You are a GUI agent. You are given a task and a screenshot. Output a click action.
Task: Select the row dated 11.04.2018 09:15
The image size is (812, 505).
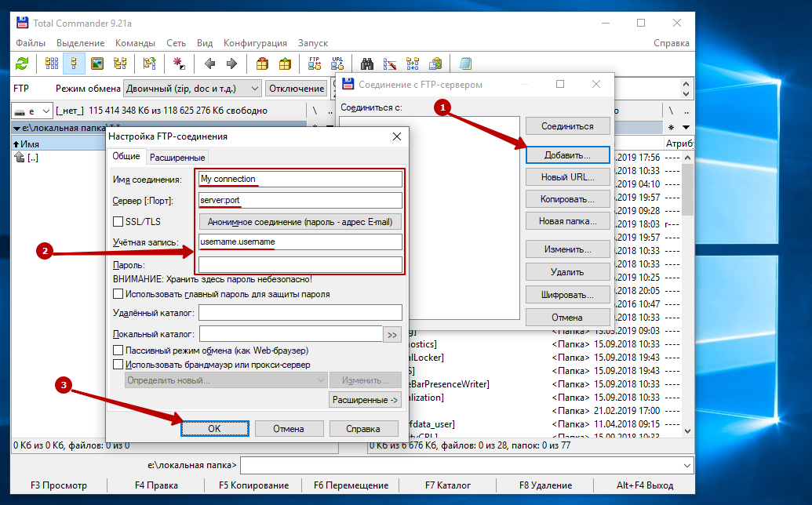pos(543,423)
